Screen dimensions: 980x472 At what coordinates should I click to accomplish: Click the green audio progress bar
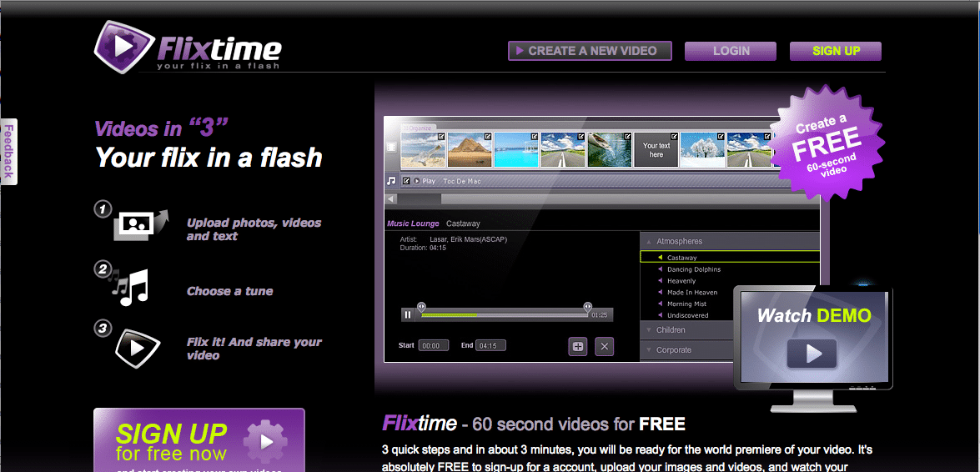click(x=449, y=315)
